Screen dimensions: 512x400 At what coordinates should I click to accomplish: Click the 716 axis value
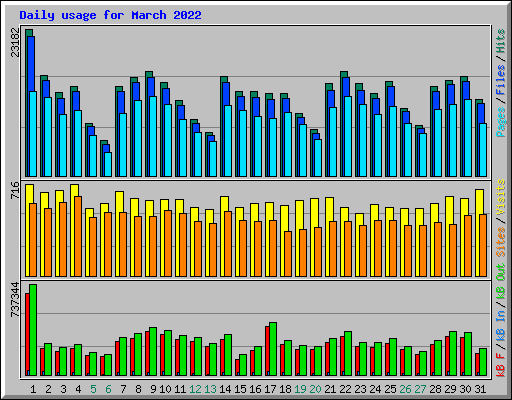[15, 190]
